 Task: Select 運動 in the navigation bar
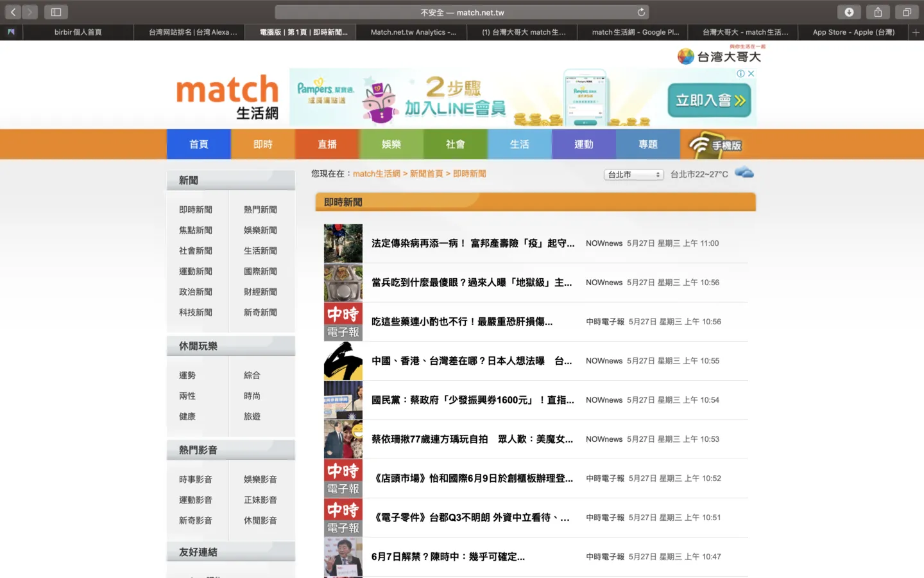[583, 144]
